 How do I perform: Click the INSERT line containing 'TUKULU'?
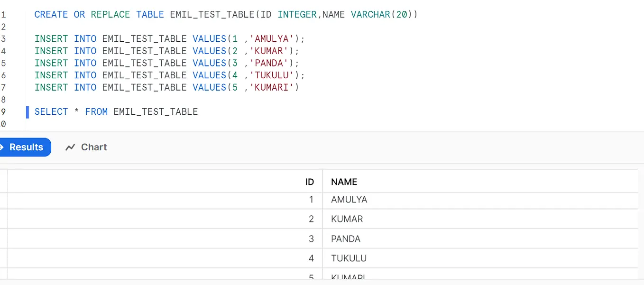point(169,75)
